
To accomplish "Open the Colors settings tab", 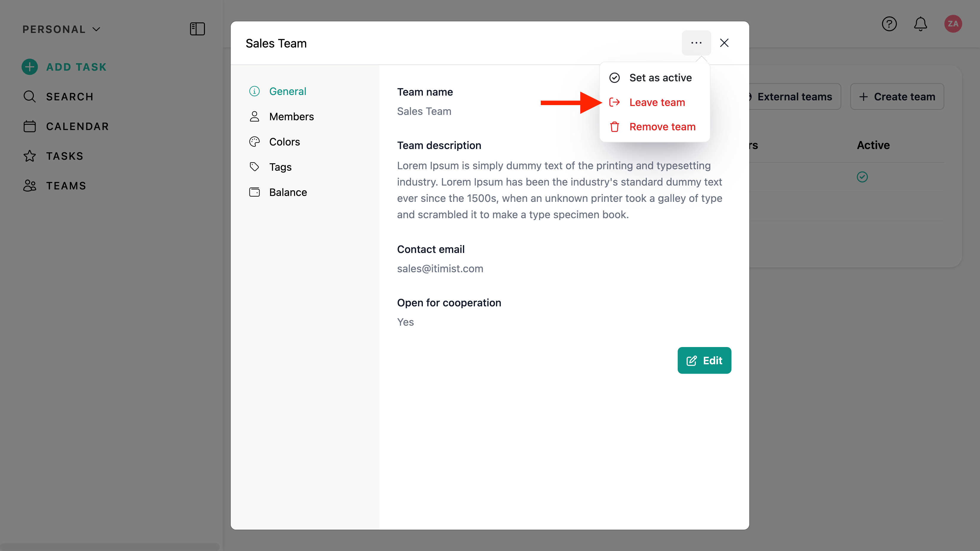I will pyautogui.click(x=284, y=142).
